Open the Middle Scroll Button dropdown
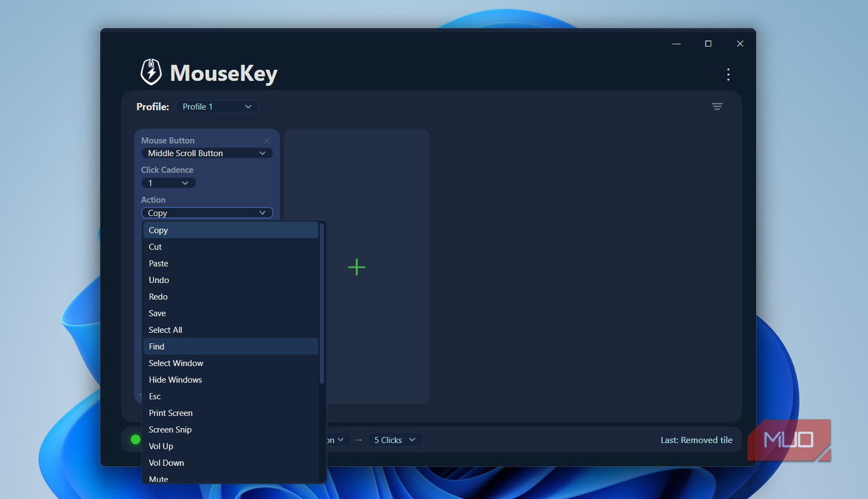The width and height of the screenshot is (868, 499). click(207, 153)
